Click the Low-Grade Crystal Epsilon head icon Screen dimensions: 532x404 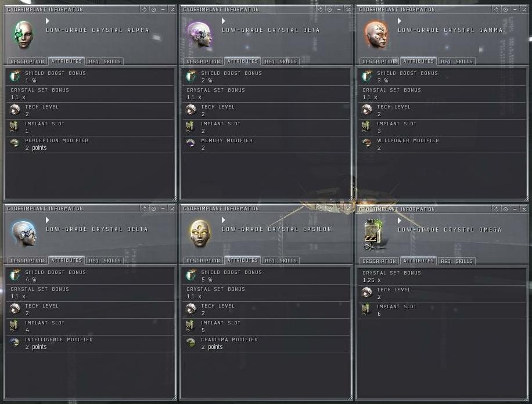pos(200,234)
